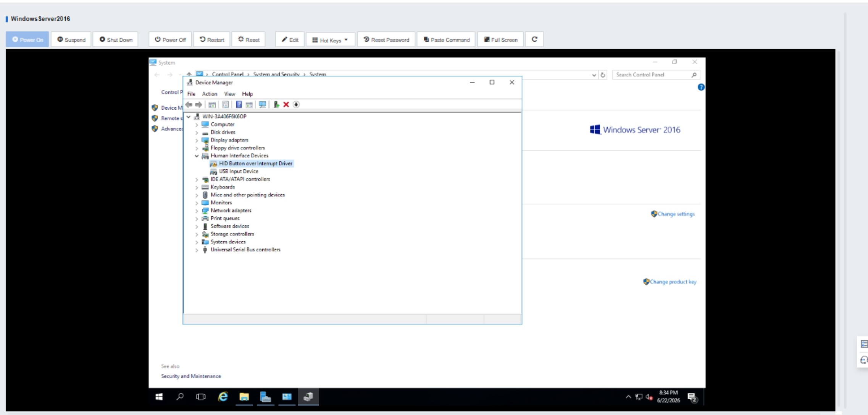Click Shut Down VM button
The height and width of the screenshot is (415, 868).
coord(116,39)
